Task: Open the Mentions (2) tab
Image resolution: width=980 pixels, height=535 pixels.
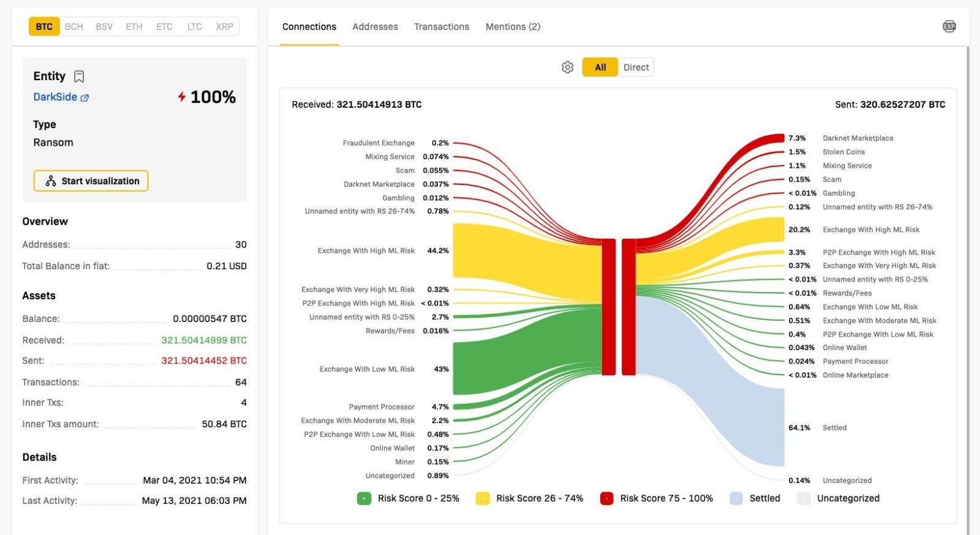Action: click(513, 27)
